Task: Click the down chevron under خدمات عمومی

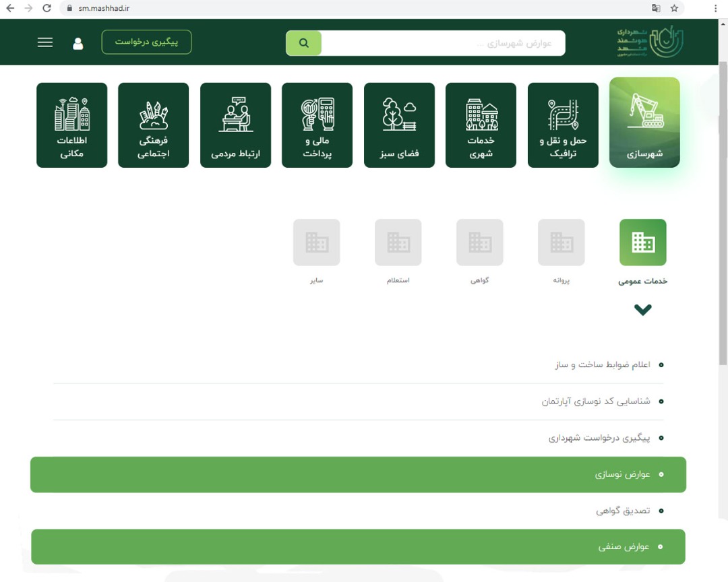Action: click(x=642, y=310)
